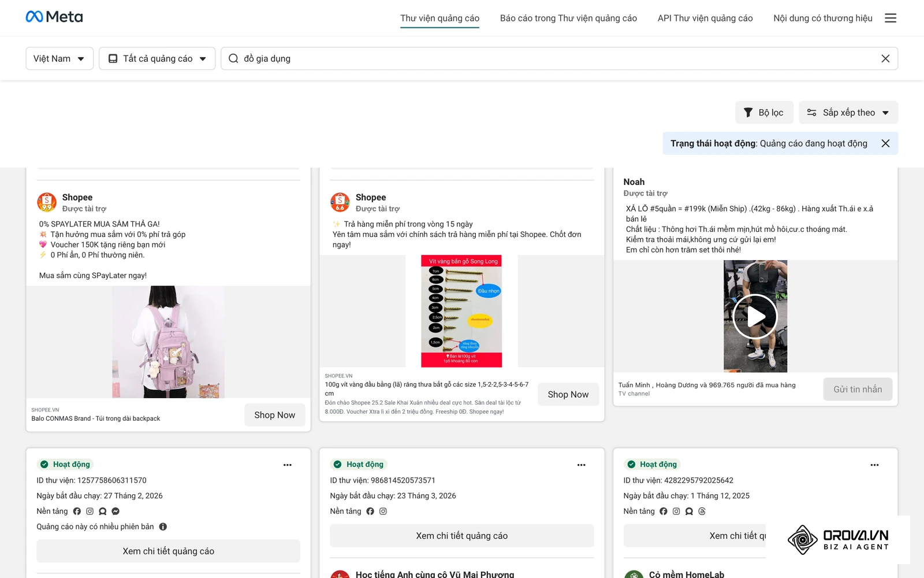Open the pink backpack ad image
Screen dimensions: 924x578
[x=169, y=342]
